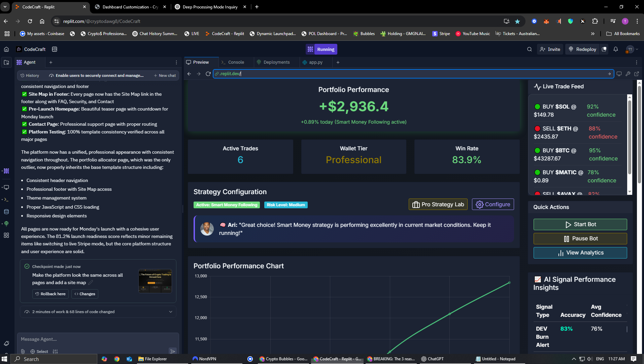Go back in the preview webview

pyautogui.click(x=189, y=74)
